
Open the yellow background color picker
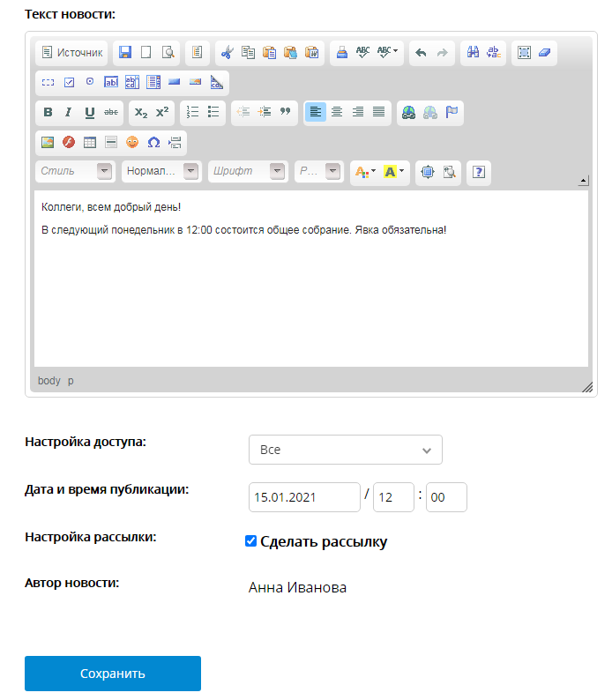(394, 172)
